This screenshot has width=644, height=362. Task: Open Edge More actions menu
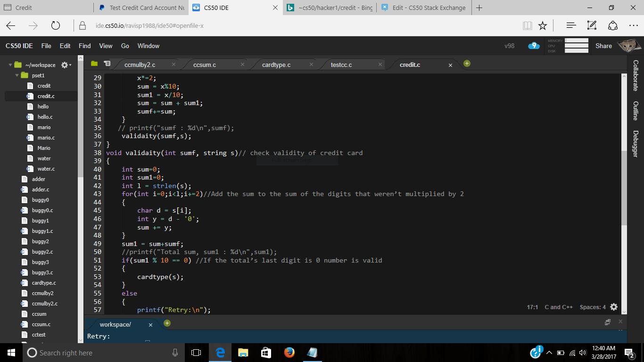tap(634, 25)
